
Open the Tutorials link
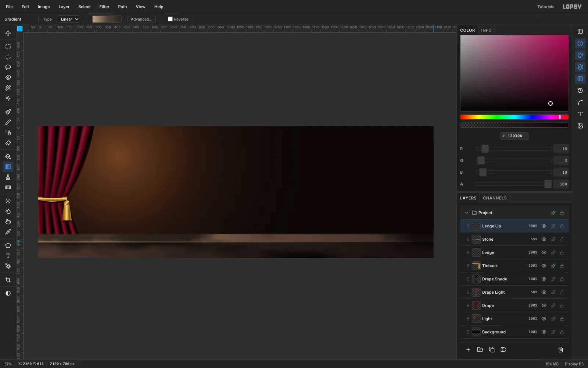(x=546, y=7)
